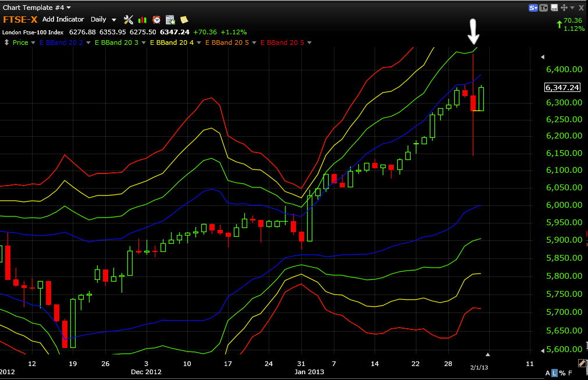Viewport: 588px width, 380px height.
Task: Select the yellow E BBand 20 4 label
Action: 172,42
